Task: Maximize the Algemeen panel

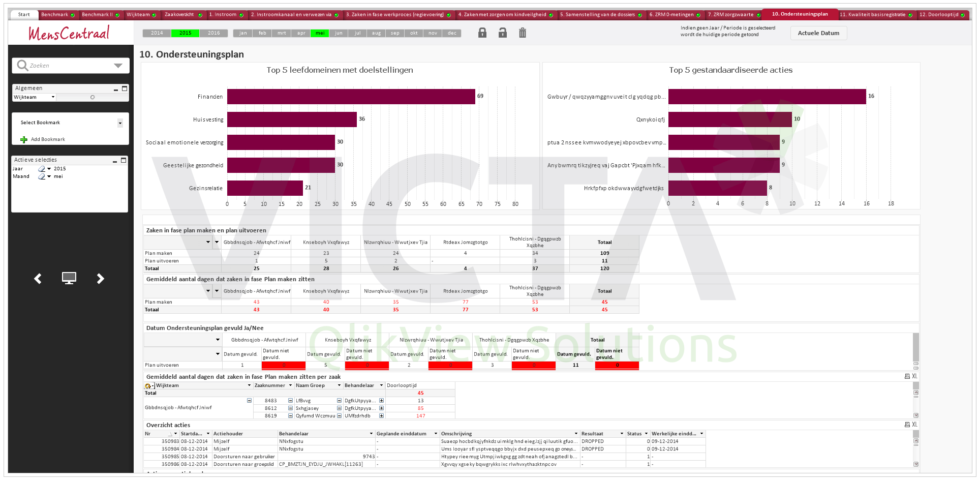Action: coord(125,88)
